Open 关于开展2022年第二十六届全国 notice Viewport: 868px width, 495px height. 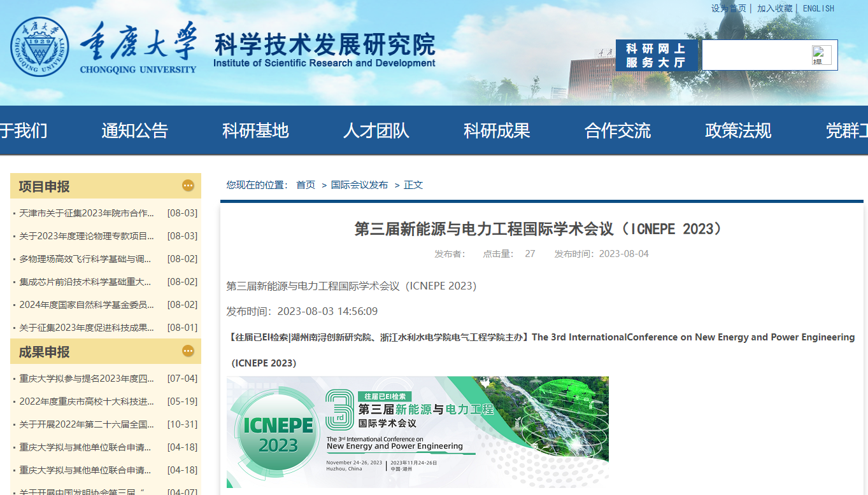tap(87, 424)
